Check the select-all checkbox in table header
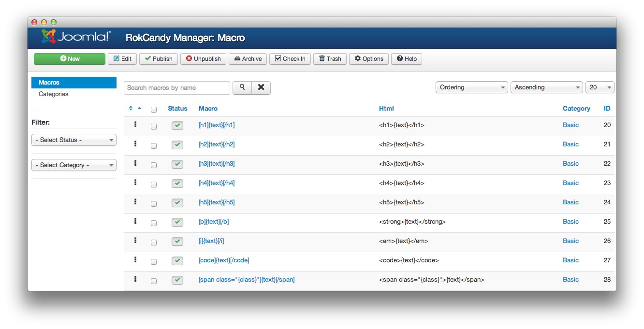Screen dimensions: 644x329 click(x=154, y=110)
